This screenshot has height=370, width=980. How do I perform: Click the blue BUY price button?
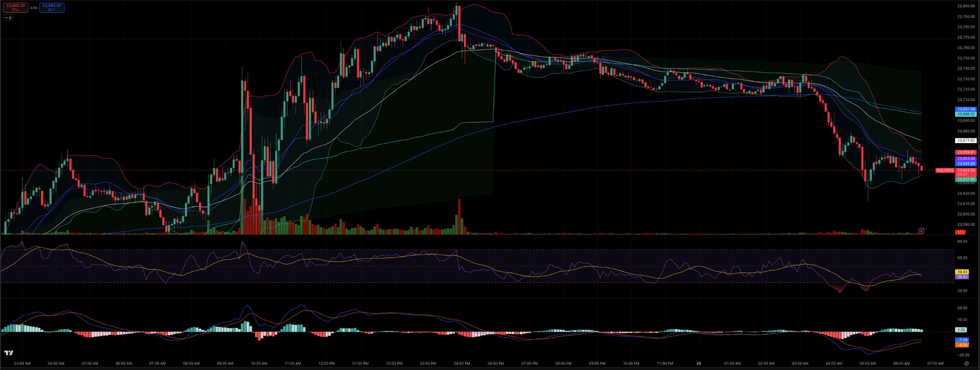52,7
